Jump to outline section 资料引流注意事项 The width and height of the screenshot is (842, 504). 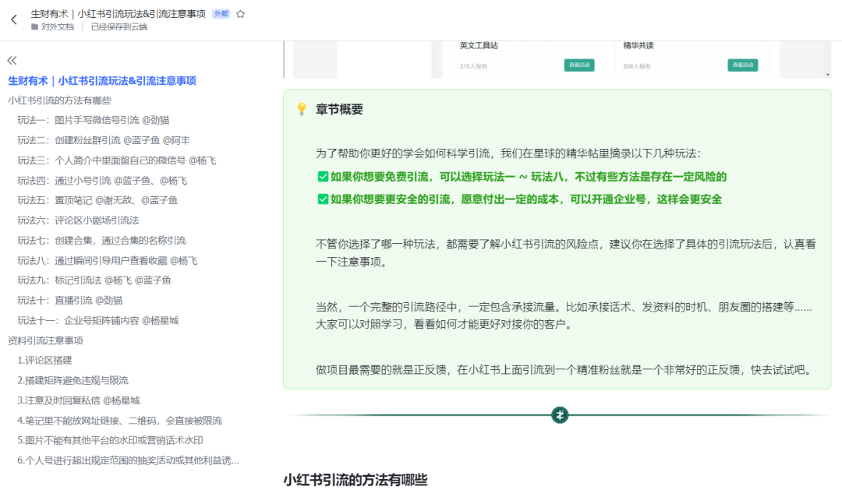[46, 340]
